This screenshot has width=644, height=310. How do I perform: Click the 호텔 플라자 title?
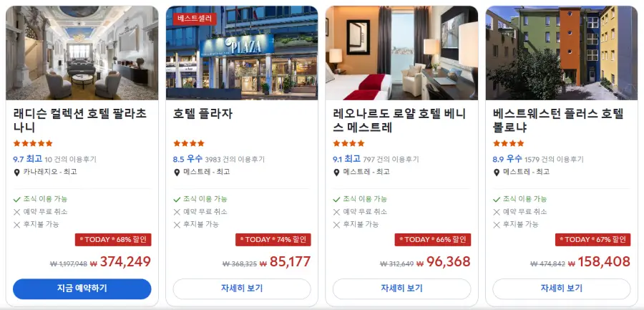(203, 114)
